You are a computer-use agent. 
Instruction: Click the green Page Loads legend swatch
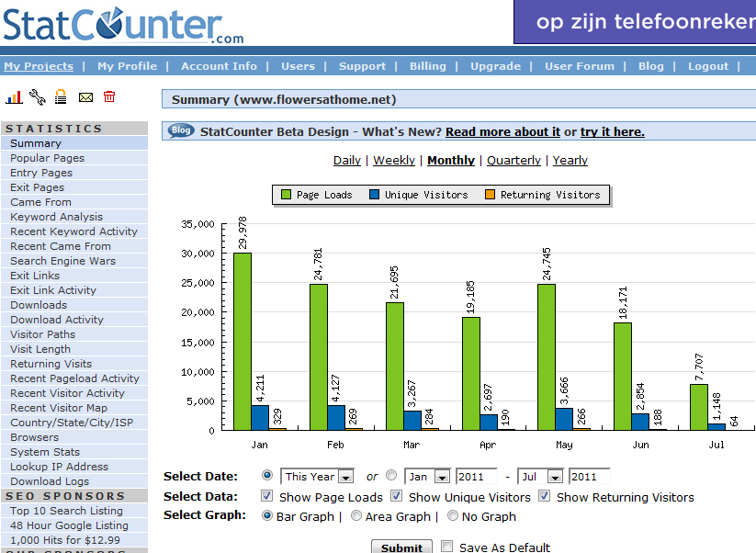(x=286, y=195)
